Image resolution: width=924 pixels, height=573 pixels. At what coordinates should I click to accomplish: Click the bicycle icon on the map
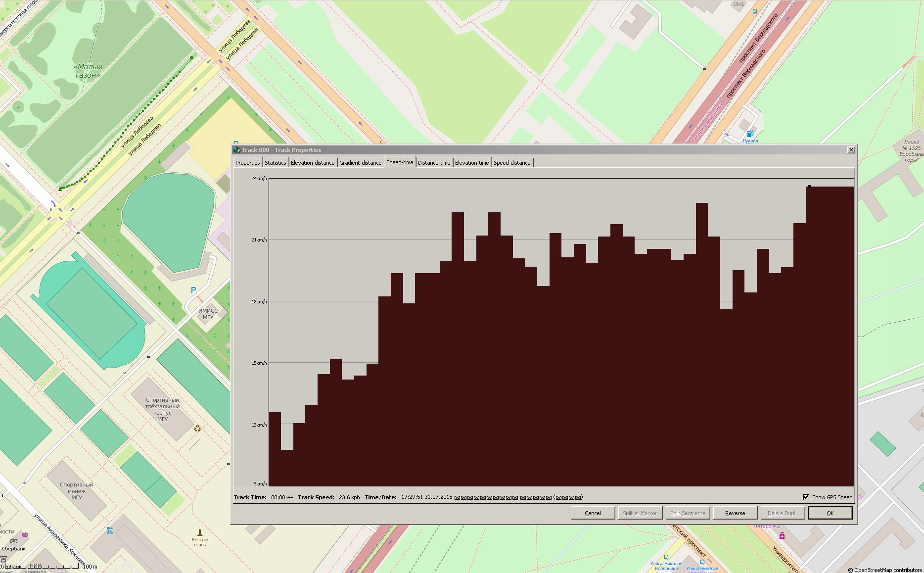pos(110,530)
